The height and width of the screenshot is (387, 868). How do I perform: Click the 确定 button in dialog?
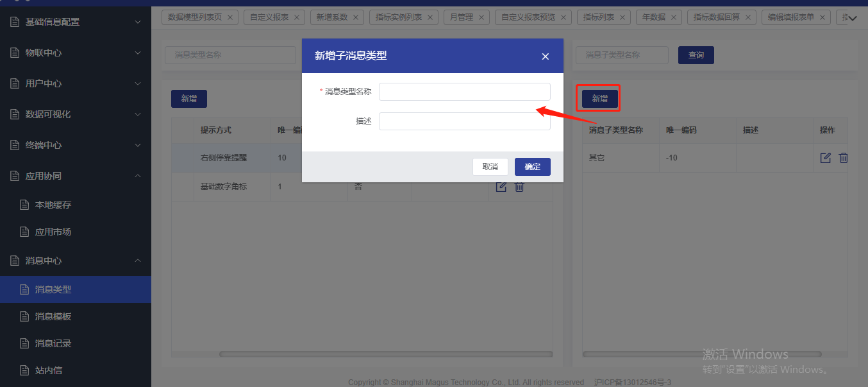click(x=532, y=167)
